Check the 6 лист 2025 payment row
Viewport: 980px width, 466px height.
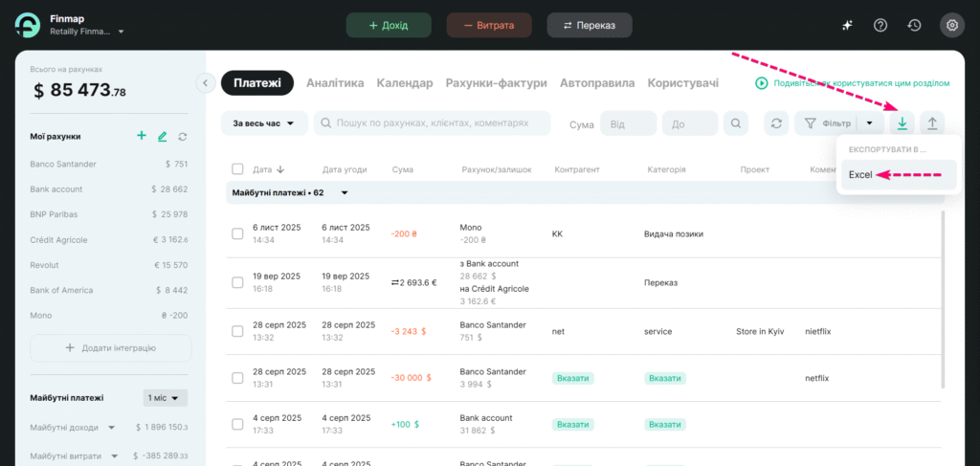pyautogui.click(x=237, y=233)
